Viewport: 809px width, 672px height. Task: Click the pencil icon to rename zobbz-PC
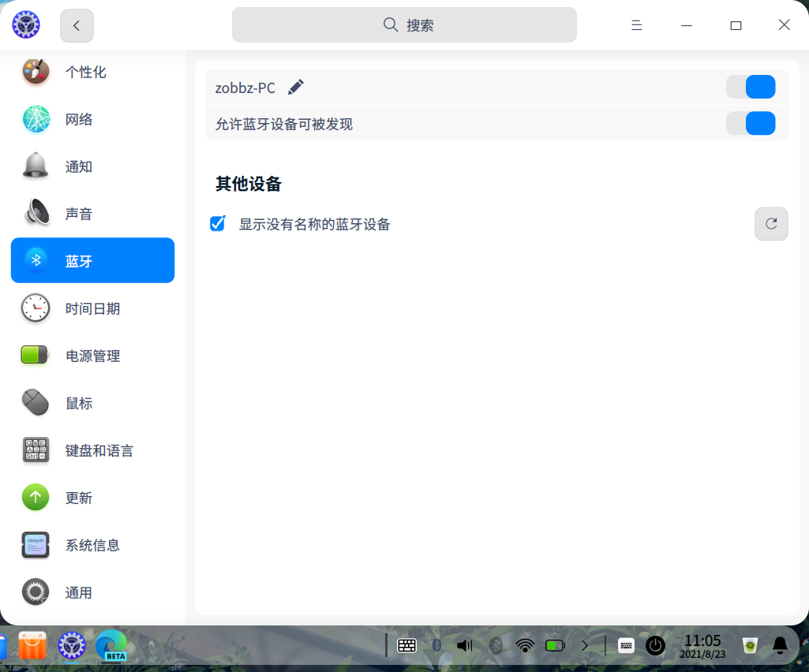tap(296, 88)
